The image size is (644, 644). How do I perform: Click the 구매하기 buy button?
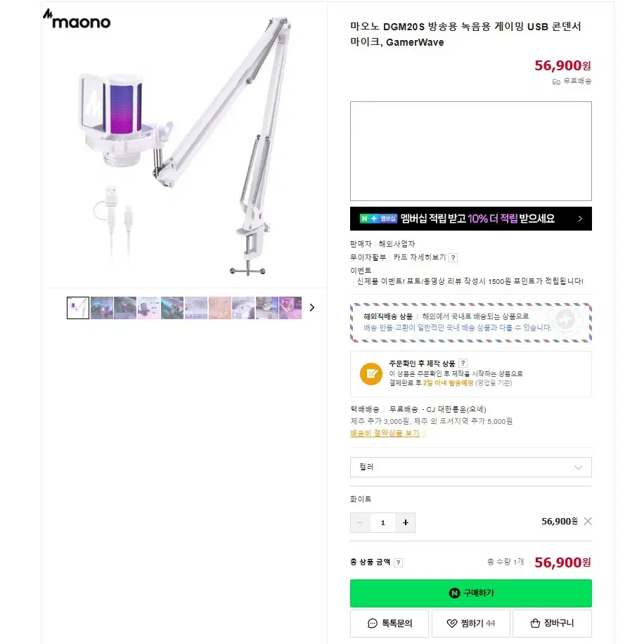coord(470,593)
